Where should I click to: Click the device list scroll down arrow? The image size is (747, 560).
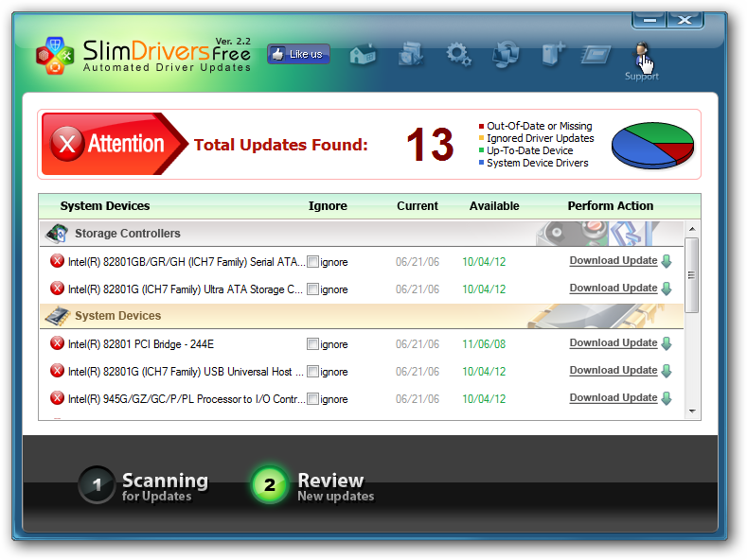coord(692,411)
